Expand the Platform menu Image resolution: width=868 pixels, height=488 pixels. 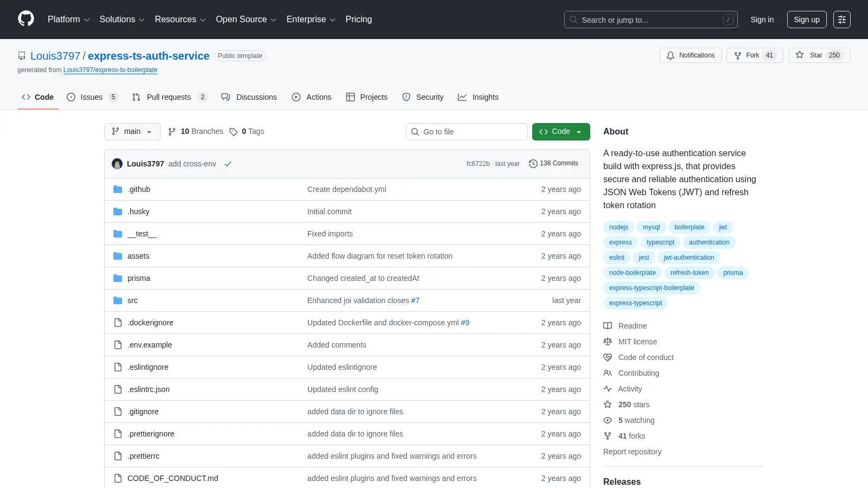[68, 20]
